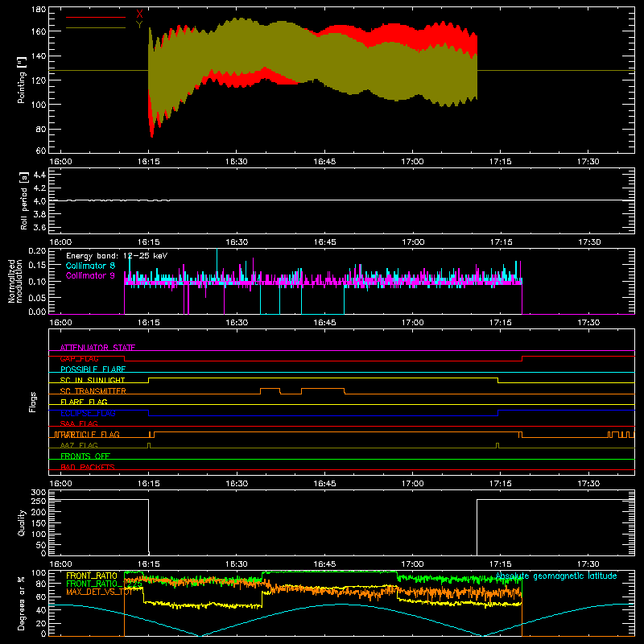Click the 'Energy band: 12-25 keV' label

click(x=117, y=256)
